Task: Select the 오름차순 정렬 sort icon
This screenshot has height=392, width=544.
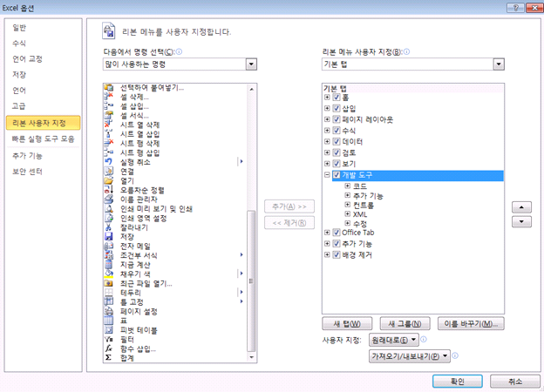Action: (x=109, y=190)
